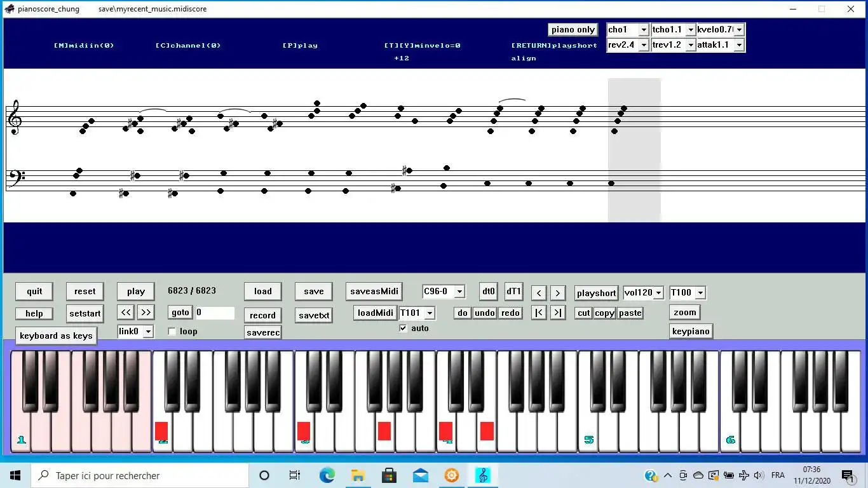Screen dimensions: 868x488
Task: Go to the end with the >| button
Action: coord(557,313)
